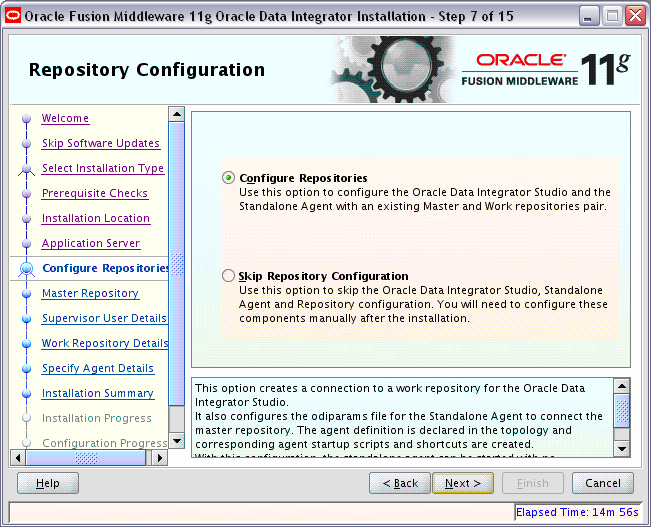Click the Prerequisite Checks step bullet
This screenshot has height=527, width=651.
click(x=27, y=194)
